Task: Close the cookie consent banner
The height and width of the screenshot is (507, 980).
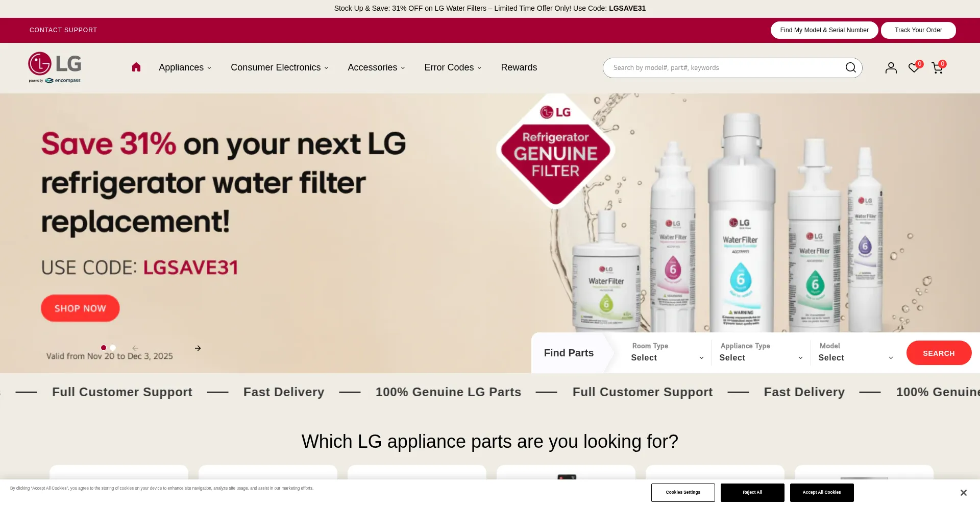Action: point(963,493)
